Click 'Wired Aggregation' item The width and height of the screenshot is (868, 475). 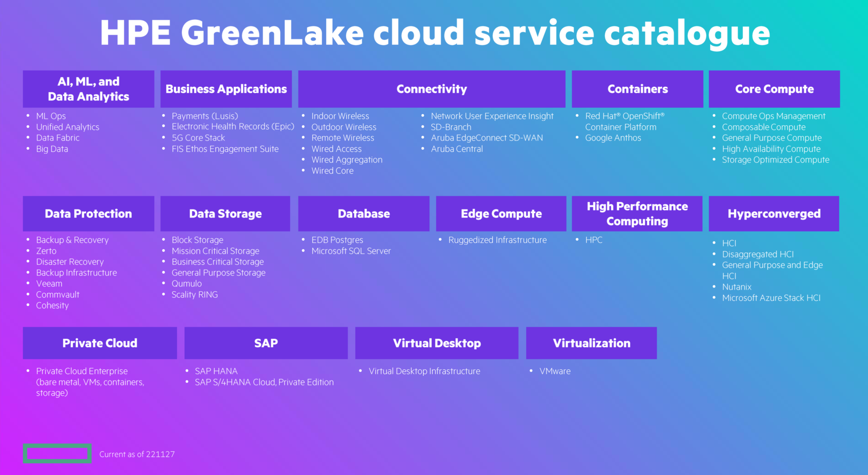click(347, 160)
